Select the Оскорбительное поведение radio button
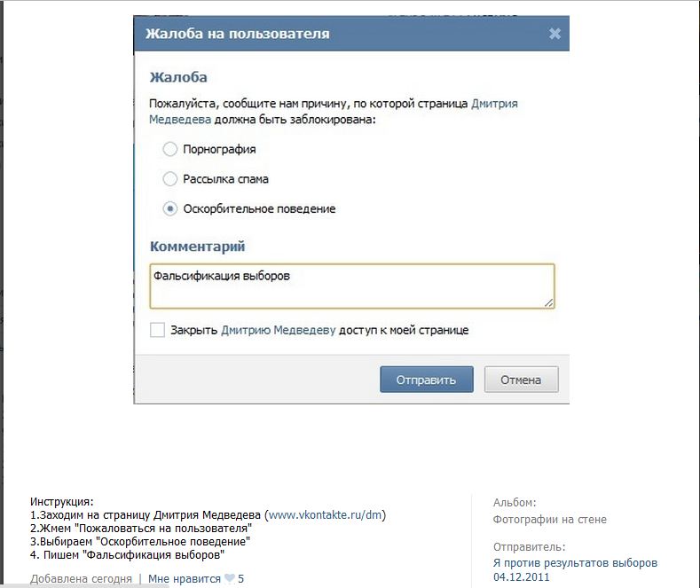The height and width of the screenshot is (588, 700). coord(170,209)
